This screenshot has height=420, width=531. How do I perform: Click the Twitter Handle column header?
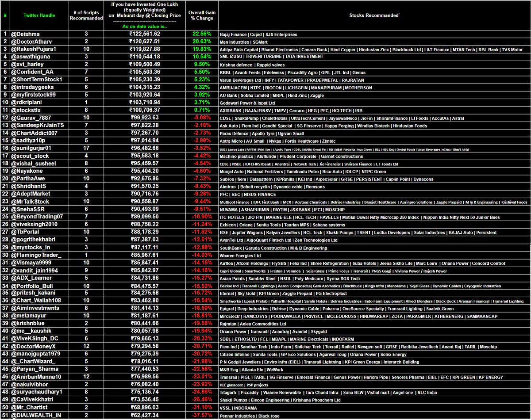(39, 15)
